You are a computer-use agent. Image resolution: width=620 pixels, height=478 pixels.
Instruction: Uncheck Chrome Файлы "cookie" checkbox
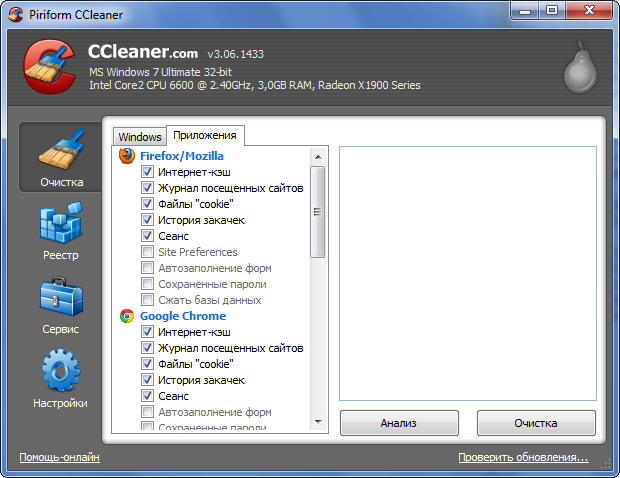(147, 364)
